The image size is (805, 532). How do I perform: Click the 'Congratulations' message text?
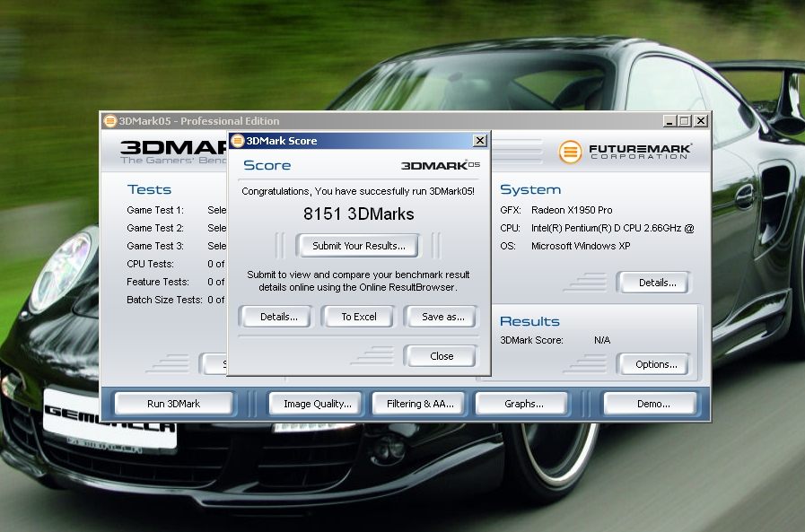point(358,191)
